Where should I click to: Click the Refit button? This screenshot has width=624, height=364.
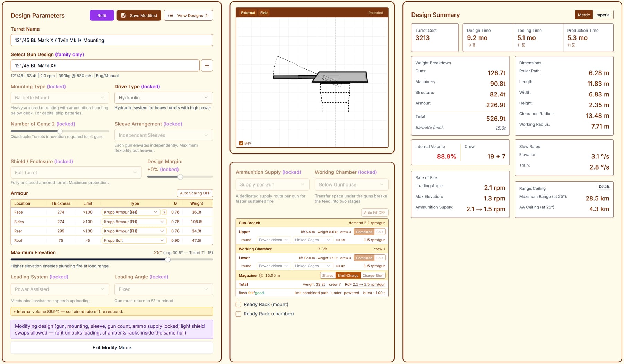(x=102, y=16)
